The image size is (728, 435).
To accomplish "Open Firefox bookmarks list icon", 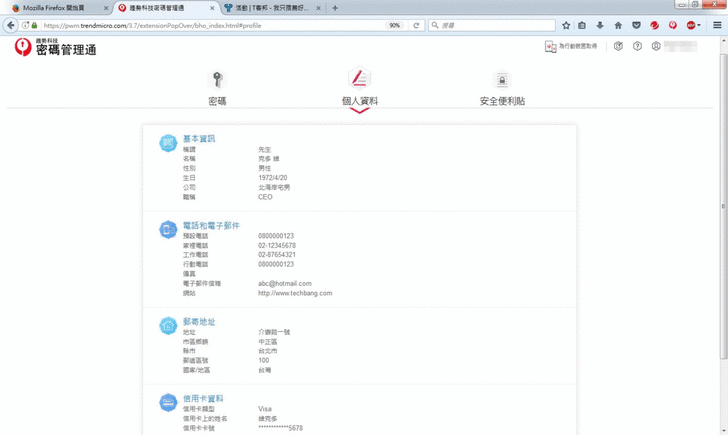I will tap(582, 26).
